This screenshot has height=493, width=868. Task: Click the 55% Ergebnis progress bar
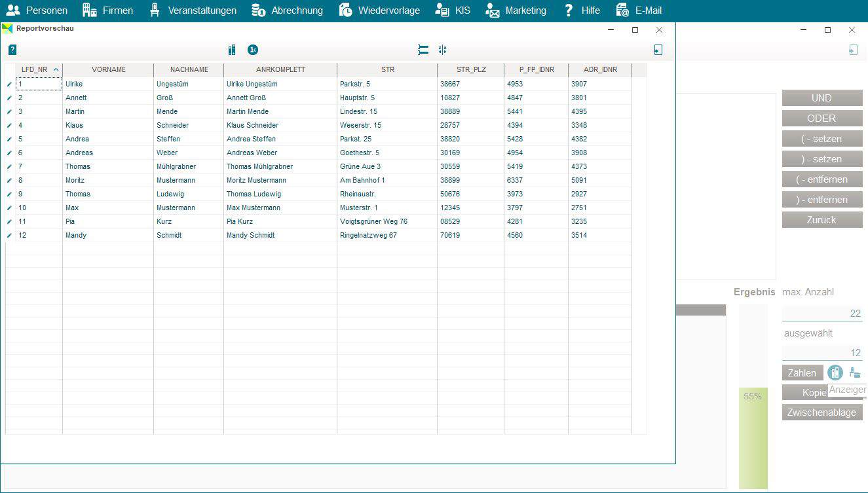[x=753, y=396]
